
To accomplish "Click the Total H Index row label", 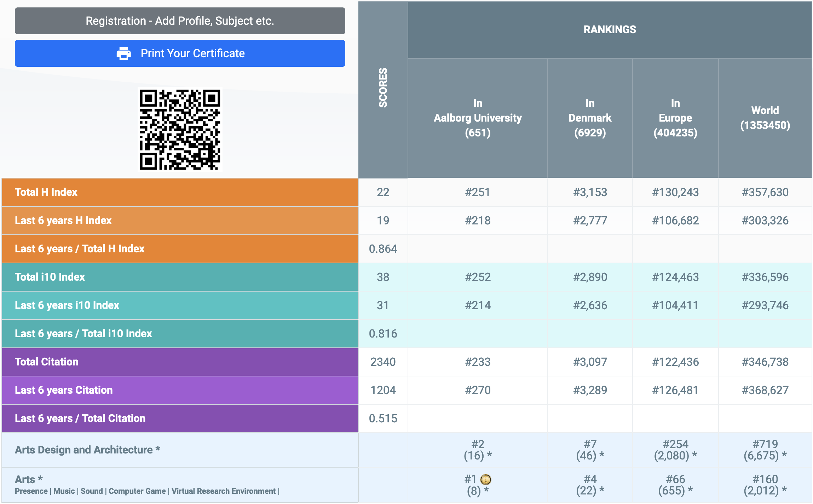I will click(46, 192).
